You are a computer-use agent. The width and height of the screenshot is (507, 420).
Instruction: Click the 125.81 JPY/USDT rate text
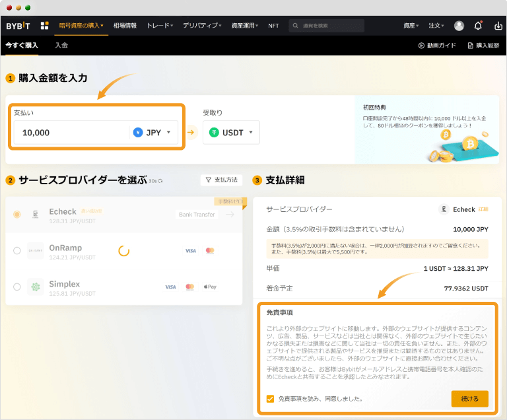[72, 294]
